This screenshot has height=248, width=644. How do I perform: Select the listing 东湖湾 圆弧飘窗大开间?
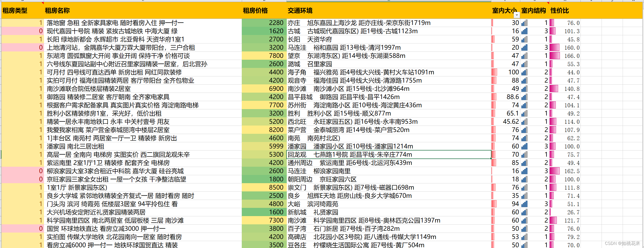[143, 56]
